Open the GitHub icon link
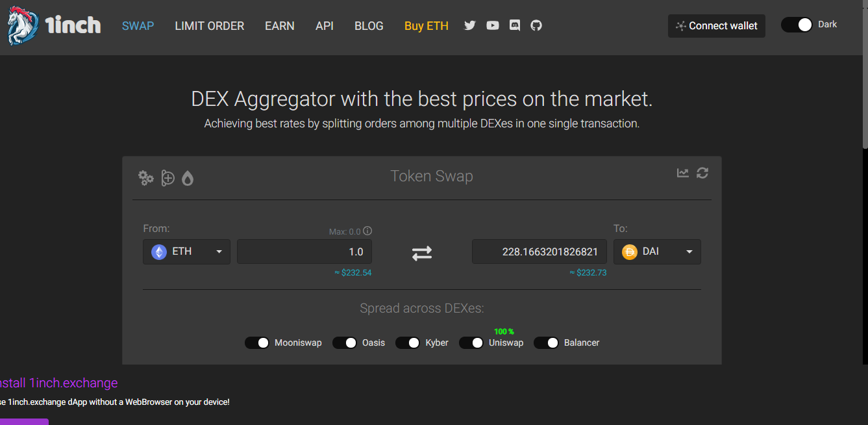 536,25
